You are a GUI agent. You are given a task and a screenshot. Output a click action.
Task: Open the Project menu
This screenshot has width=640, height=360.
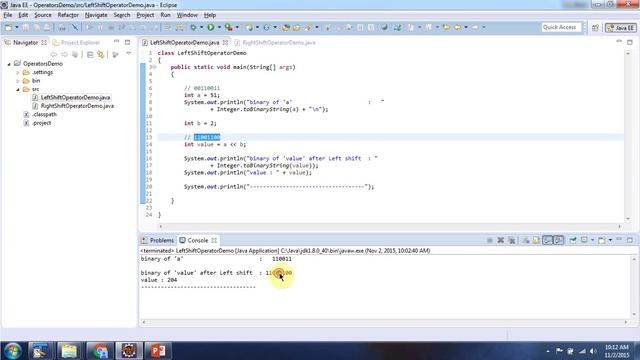(145, 15)
